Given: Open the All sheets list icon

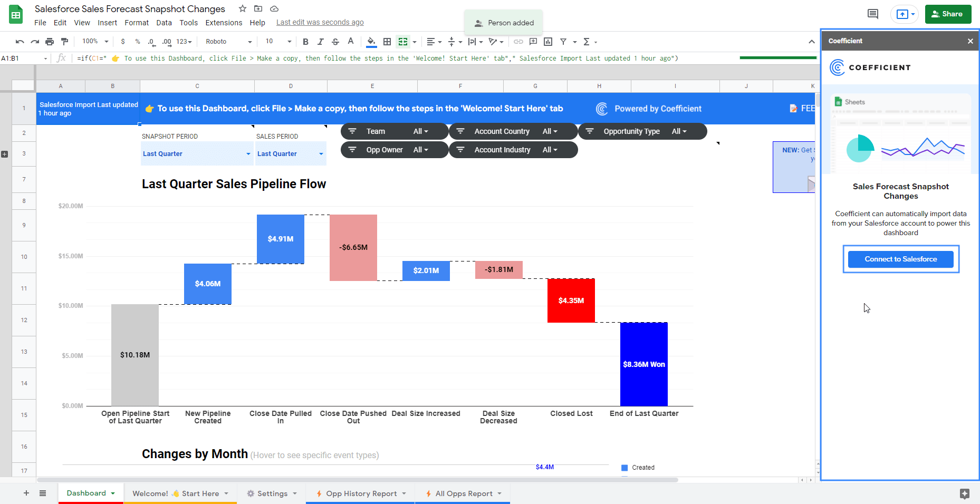Looking at the screenshot, I should coord(43,493).
